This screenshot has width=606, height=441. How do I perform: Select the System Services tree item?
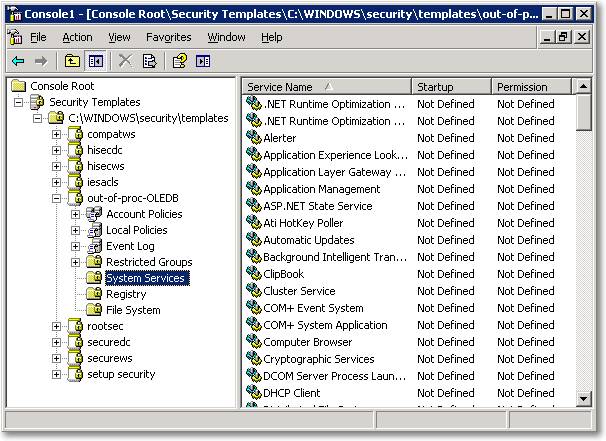coord(147,278)
